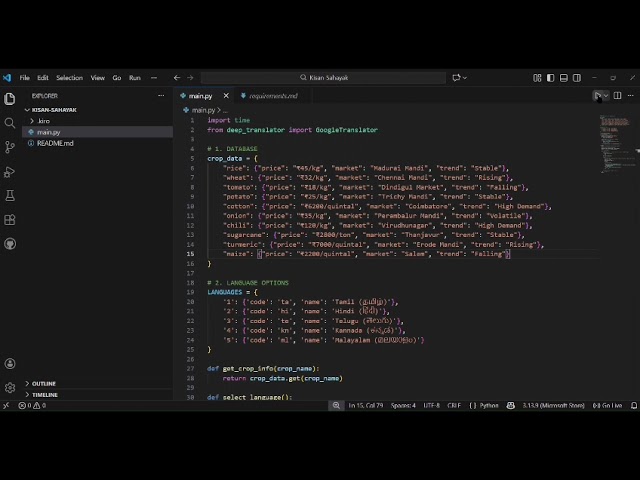Go forward with the right arrow
Image resolution: width=640 pixels, height=480 pixels.
point(190,78)
